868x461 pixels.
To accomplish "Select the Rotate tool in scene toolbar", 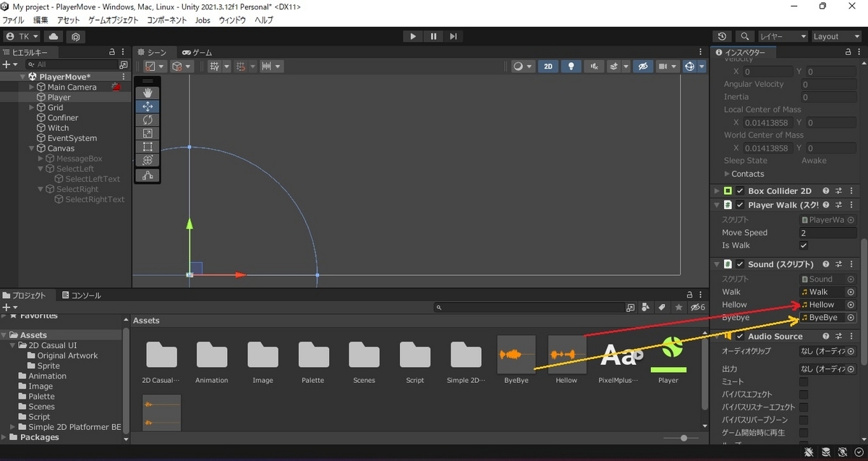I will (148, 119).
